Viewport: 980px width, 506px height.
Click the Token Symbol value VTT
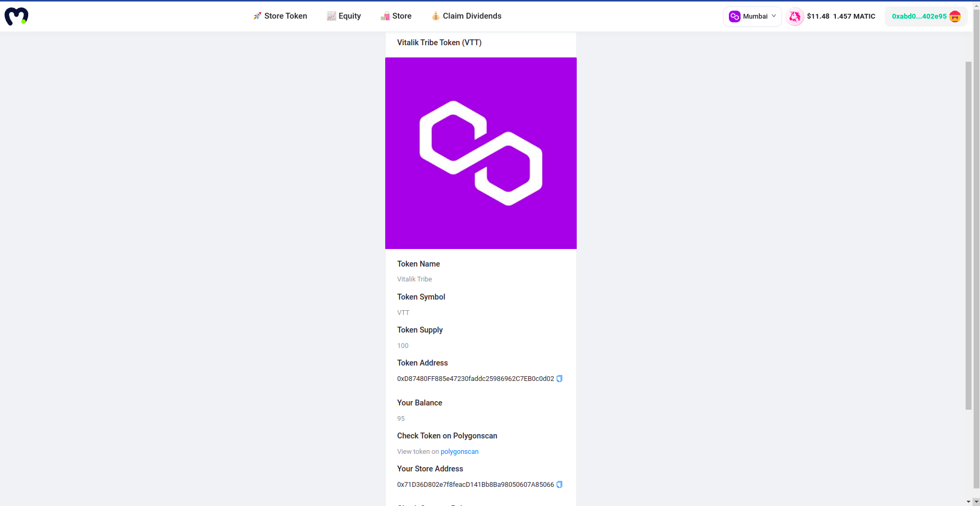[403, 313]
